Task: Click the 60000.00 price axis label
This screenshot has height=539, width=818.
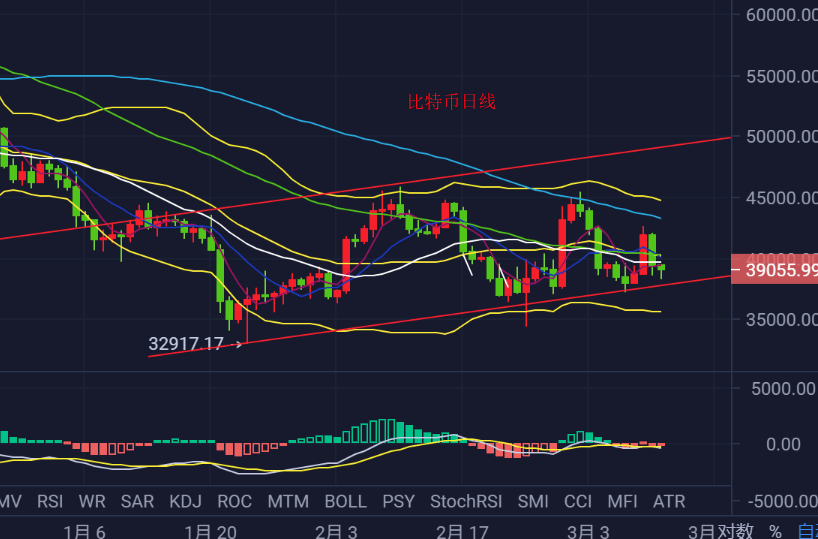Action: pyautogui.click(x=781, y=15)
